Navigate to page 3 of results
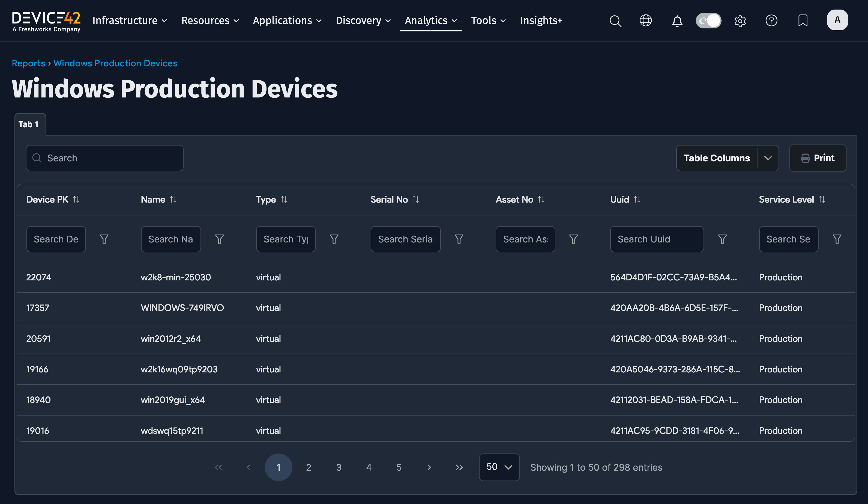 pos(339,467)
